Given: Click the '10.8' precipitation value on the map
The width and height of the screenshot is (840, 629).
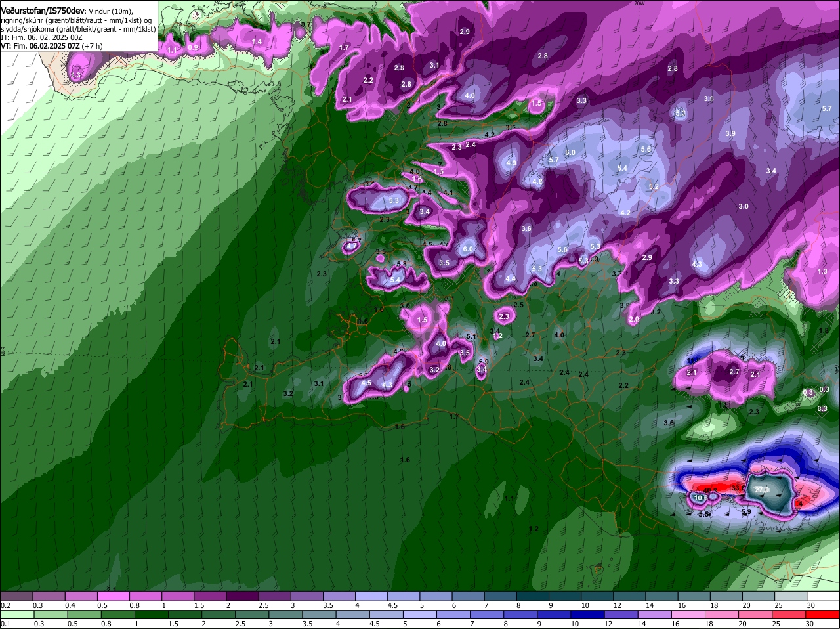Looking at the screenshot, I should tap(702, 498).
